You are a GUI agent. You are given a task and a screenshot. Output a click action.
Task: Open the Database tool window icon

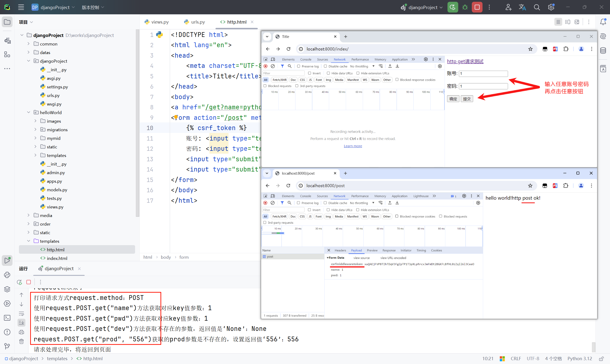603,51
